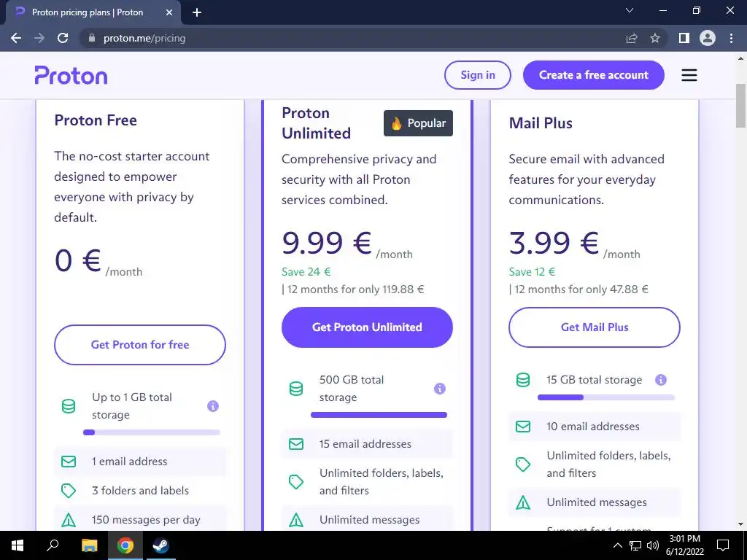747x560 pixels.
Task: Click scrollbar down arrow
Action: tap(740, 524)
